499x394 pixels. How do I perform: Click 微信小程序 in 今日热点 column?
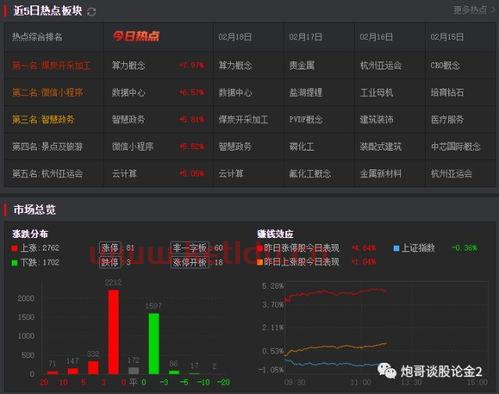click(x=133, y=146)
